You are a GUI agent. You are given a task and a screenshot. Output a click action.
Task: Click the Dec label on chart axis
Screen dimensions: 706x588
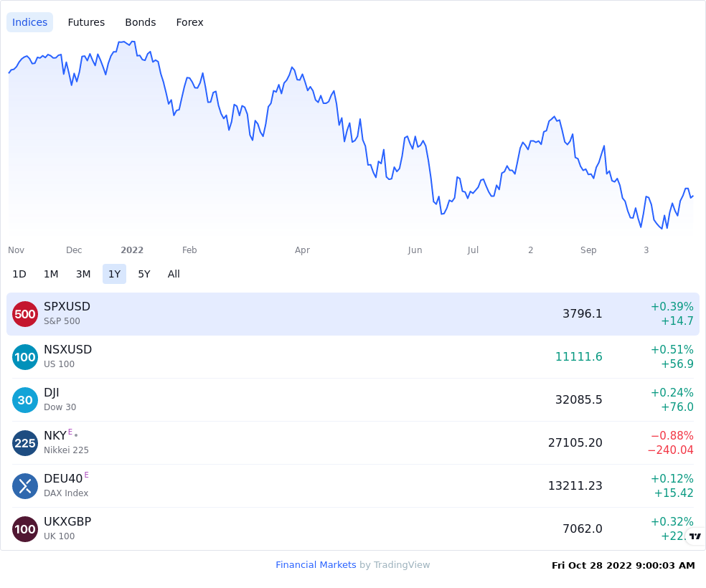[x=74, y=250]
